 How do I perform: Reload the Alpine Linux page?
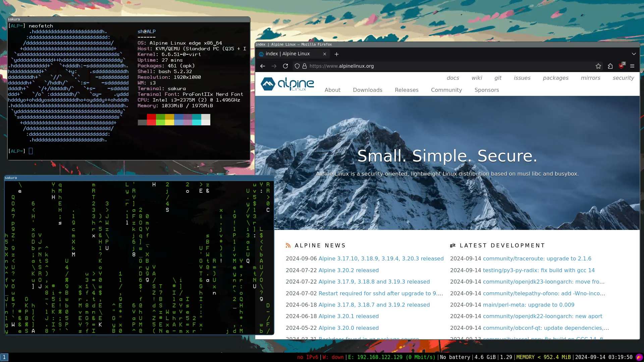[x=285, y=66]
